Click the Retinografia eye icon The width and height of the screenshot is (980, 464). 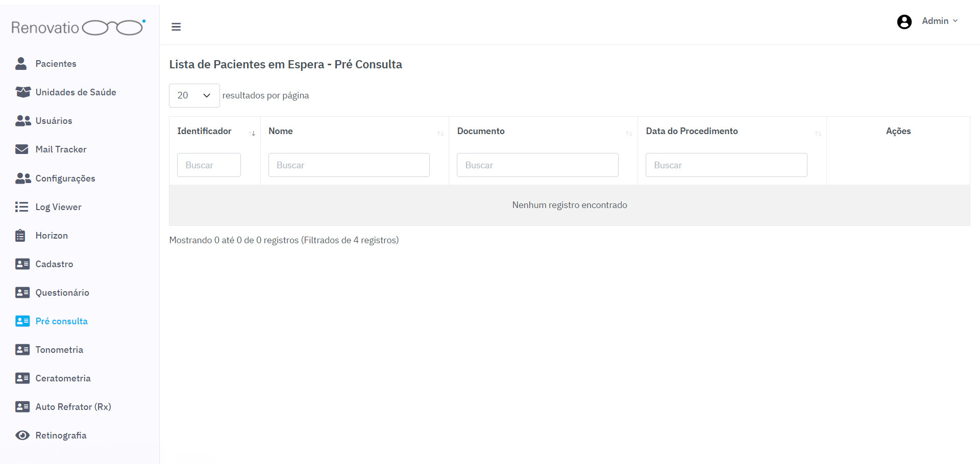coord(22,435)
